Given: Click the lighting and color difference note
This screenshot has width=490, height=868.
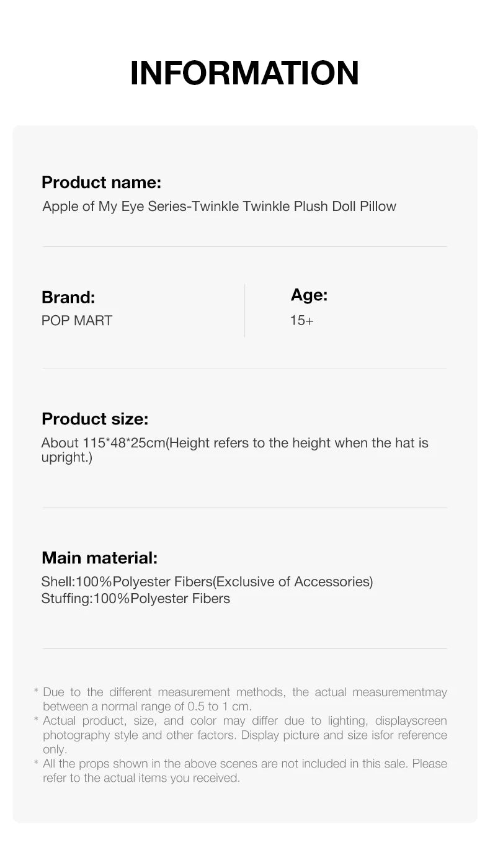Looking at the screenshot, I should pos(244,735).
